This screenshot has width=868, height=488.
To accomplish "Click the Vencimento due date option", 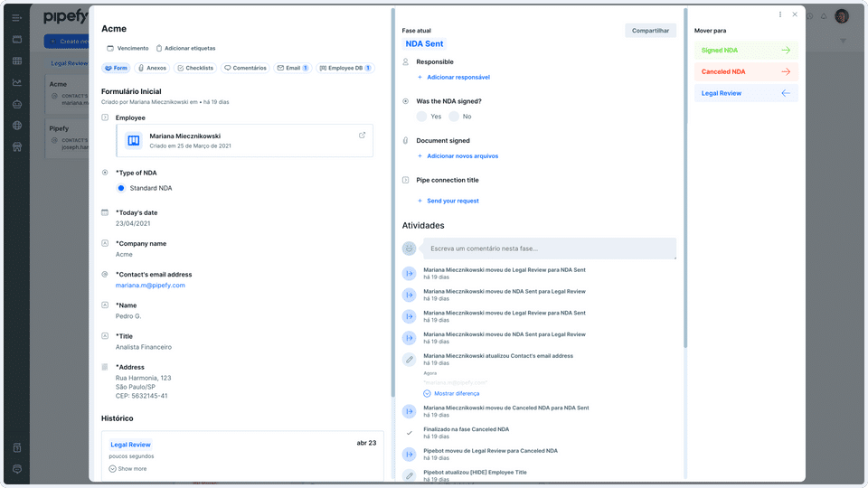I will [127, 48].
